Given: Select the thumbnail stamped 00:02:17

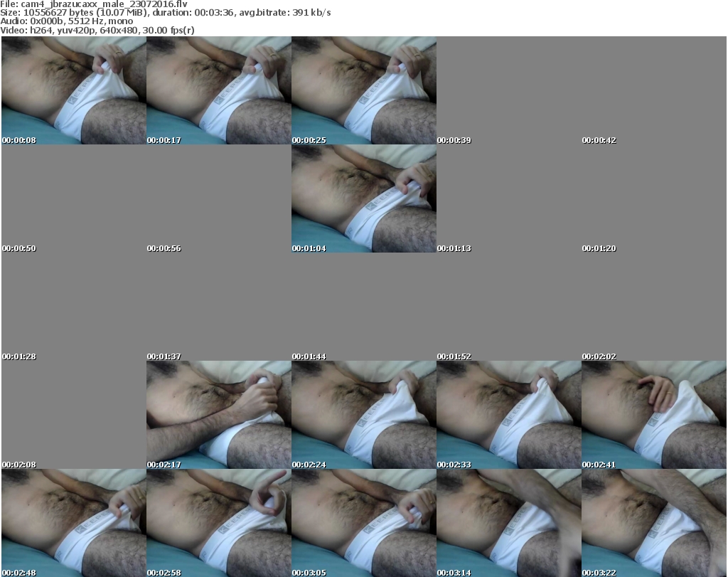Looking at the screenshot, I should 219,415.
